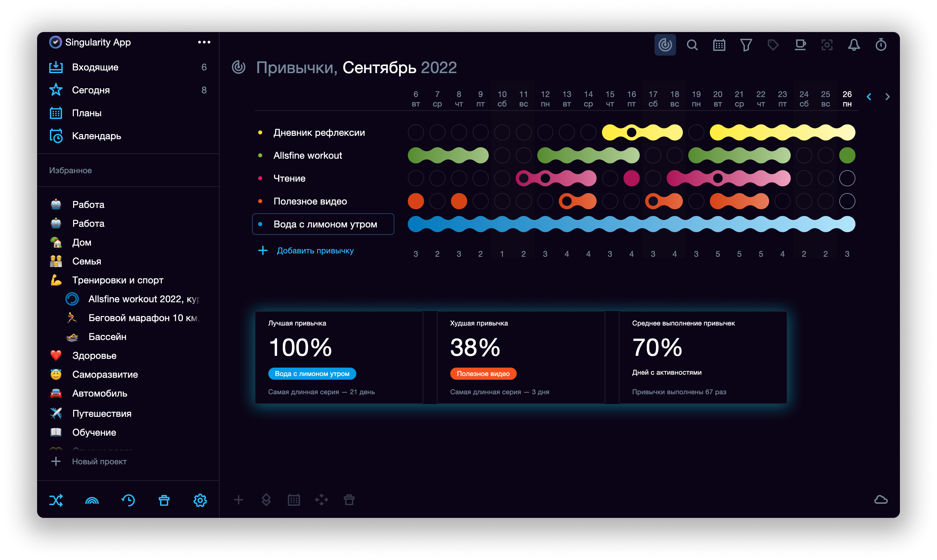Screen dimensions: 937x560
Task: Open history clock icon in sidebar footer
Action: tap(128, 500)
